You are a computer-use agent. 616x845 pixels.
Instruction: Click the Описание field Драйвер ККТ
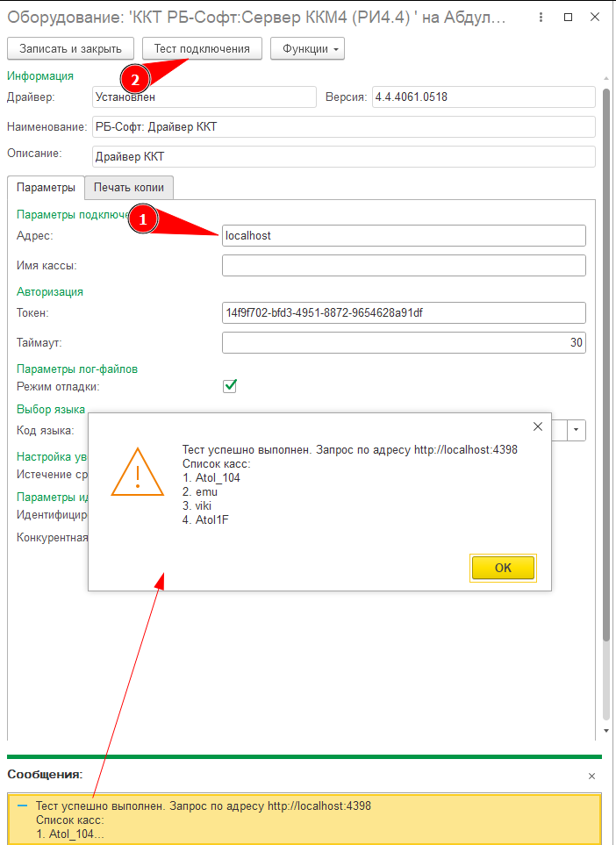click(x=344, y=156)
